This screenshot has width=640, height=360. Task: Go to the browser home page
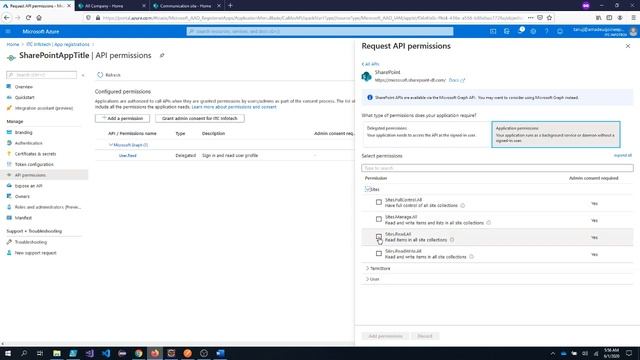(39, 18)
